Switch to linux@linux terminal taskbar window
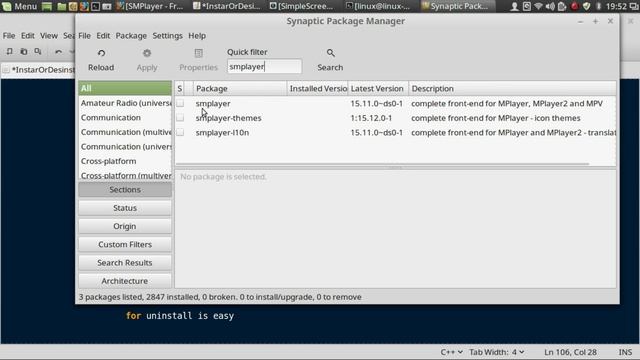Viewport: 640px width, 360px height. coord(379,6)
